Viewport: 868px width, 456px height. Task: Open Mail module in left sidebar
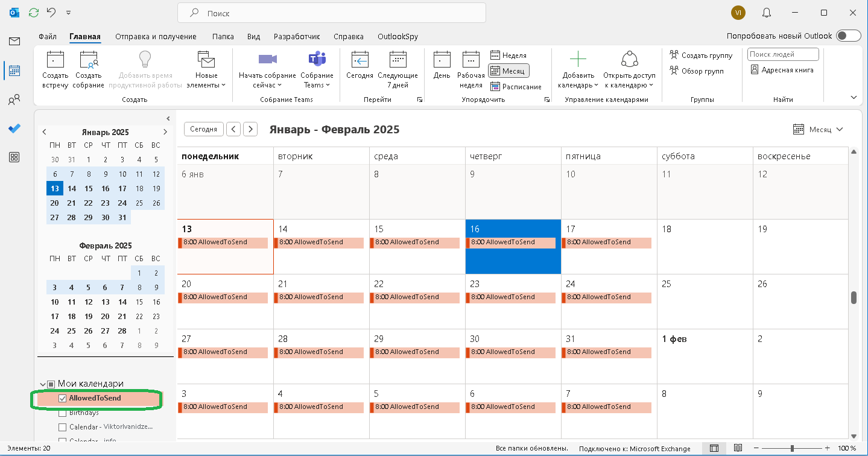(14, 41)
